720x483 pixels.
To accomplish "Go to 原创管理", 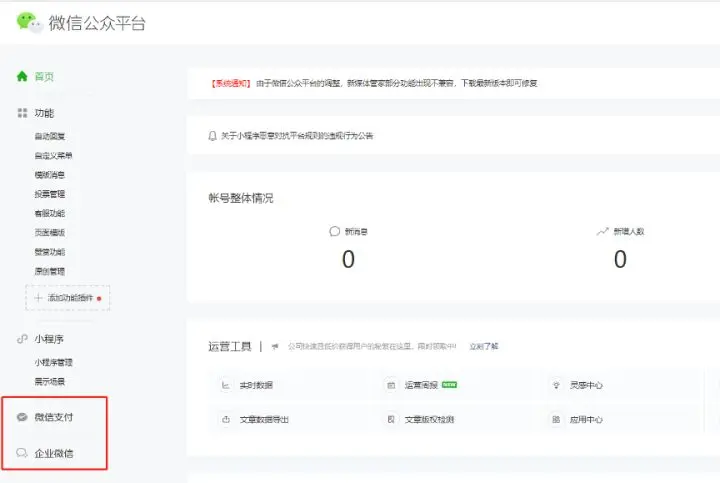I will [50, 271].
